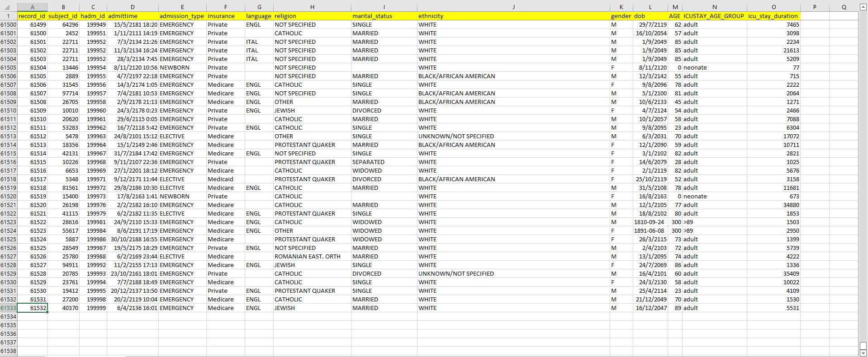This screenshot has width=868, height=357.
Task: Click the religion header cell
Action: click(x=312, y=16)
